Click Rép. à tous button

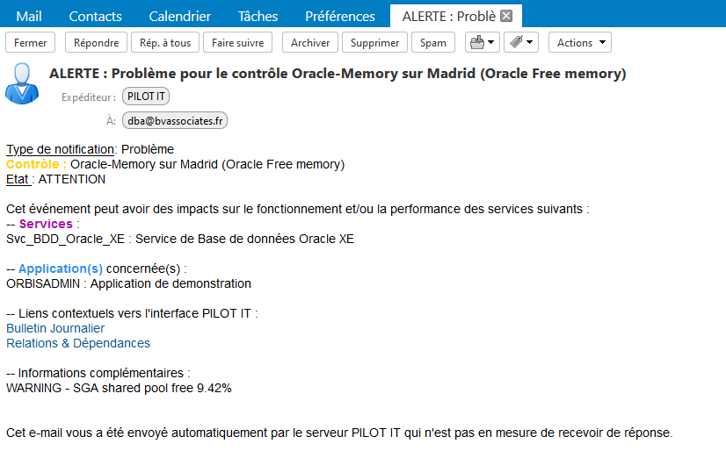click(165, 43)
